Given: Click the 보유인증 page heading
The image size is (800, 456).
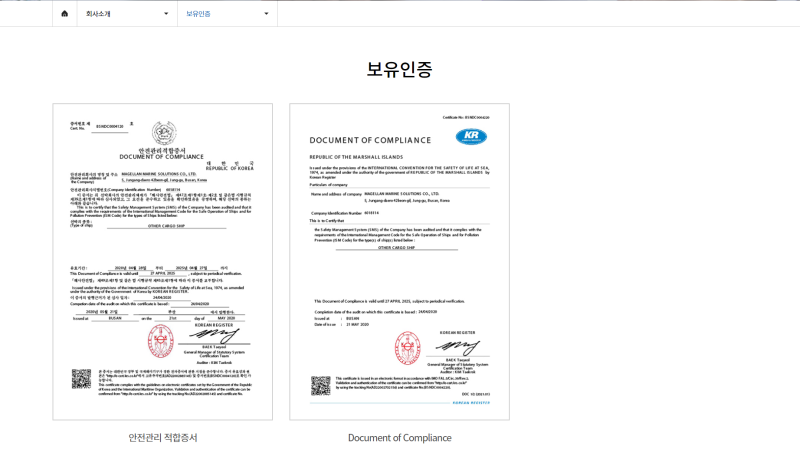Looking at the screenshot, I should point(399,70).
